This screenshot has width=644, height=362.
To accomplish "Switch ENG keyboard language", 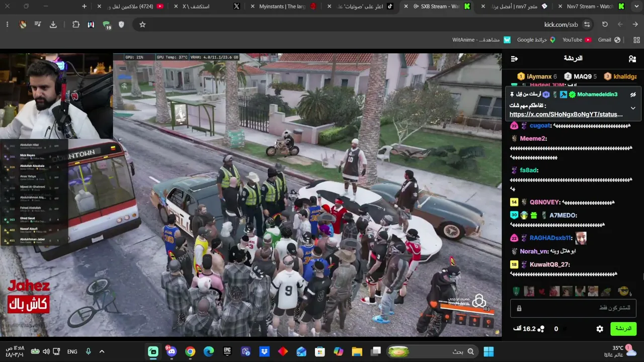I will (72, 351).
